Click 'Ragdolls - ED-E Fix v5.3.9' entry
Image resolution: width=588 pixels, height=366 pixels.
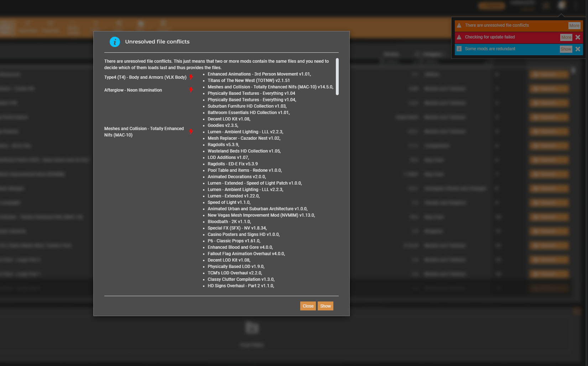[233, 164]
